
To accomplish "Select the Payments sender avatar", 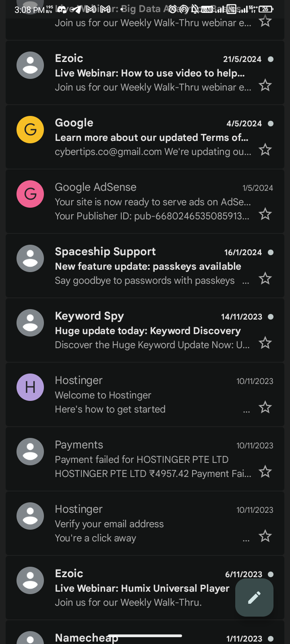I will click(x=30, y=452).
